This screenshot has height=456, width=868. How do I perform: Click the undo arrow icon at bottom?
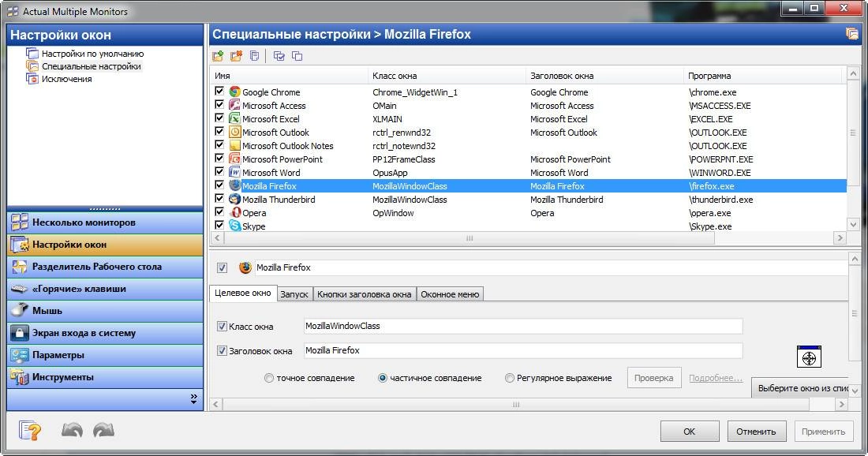[72, 430]
